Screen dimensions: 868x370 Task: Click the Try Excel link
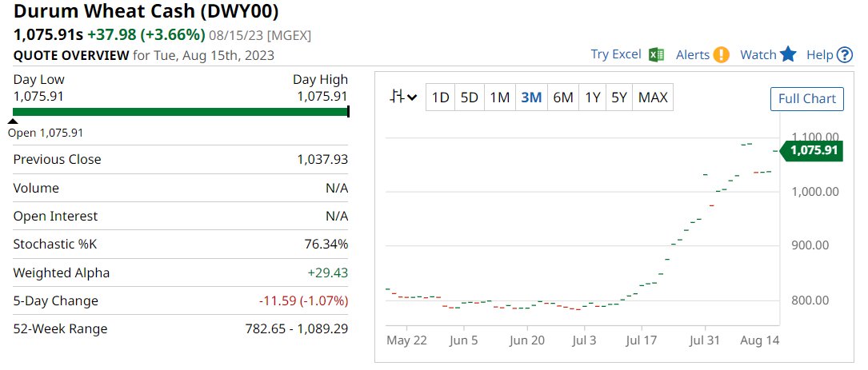[x=615, y=54]
